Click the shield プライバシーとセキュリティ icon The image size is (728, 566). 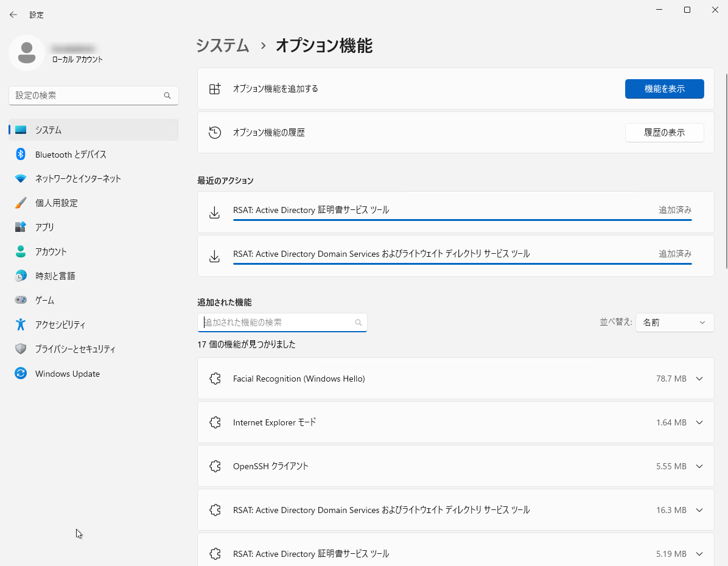(x=21, y=349)
